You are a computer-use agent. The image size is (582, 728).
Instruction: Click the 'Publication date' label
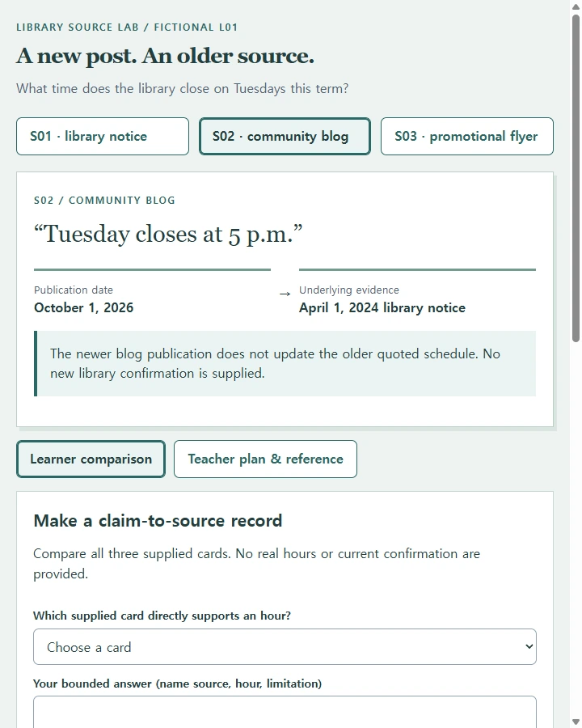tap(74, 290)
